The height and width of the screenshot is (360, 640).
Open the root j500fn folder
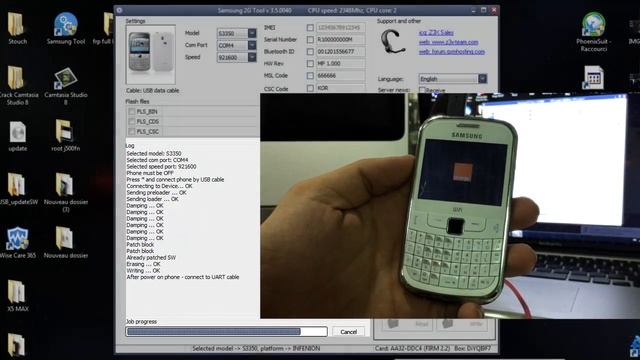(x=65, y=136)
